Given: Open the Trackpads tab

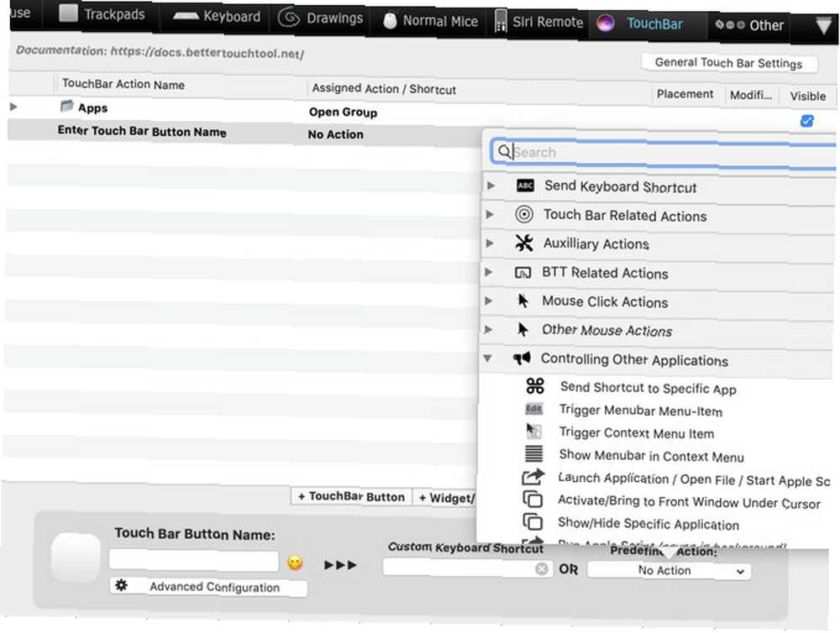Looking at the screenshot, I should point(102,13).
